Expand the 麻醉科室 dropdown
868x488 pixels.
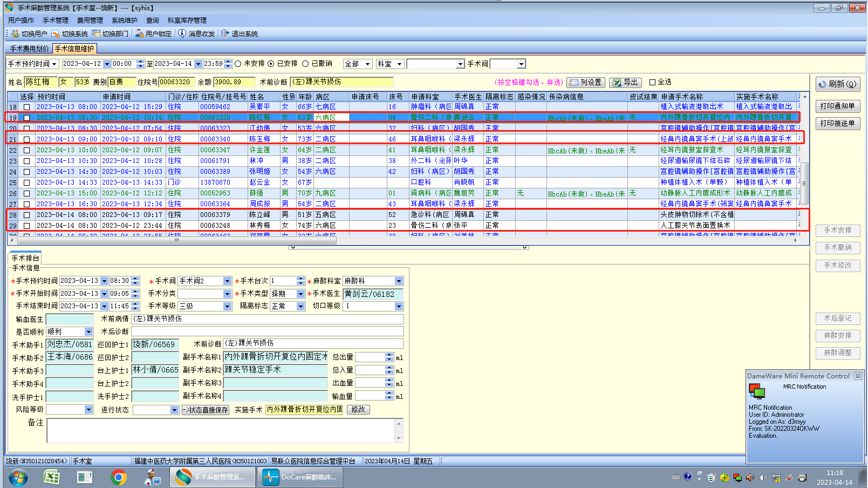coord(399,281)
